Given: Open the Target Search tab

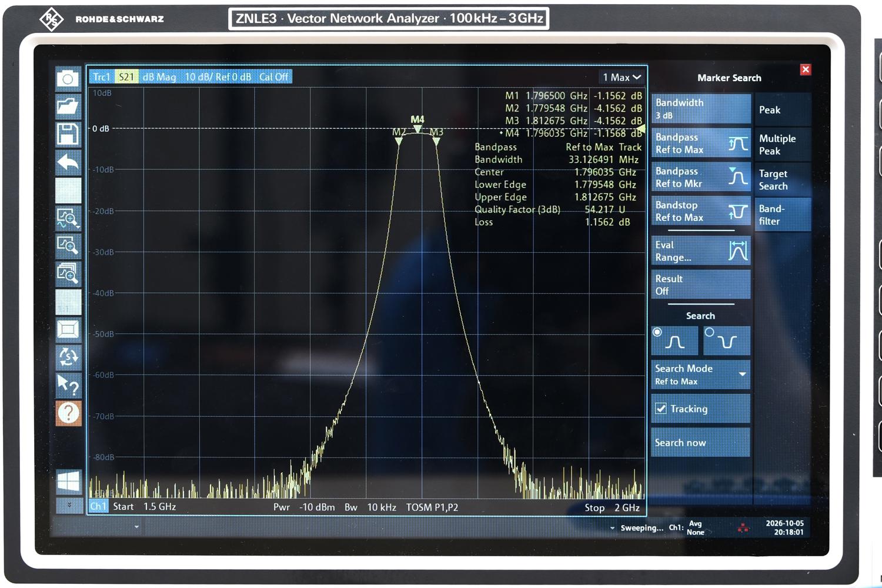Looking at the screenshot, I should (x=783, y=180).
